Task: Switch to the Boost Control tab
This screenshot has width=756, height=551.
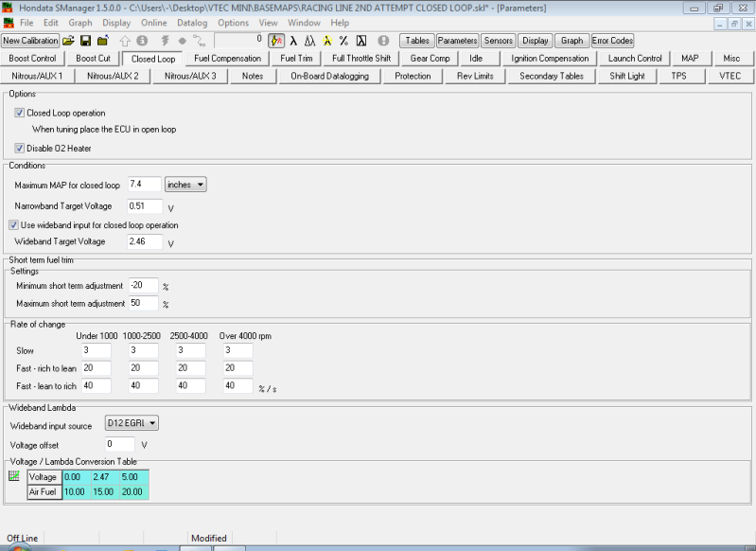Action: pos(32,59)
